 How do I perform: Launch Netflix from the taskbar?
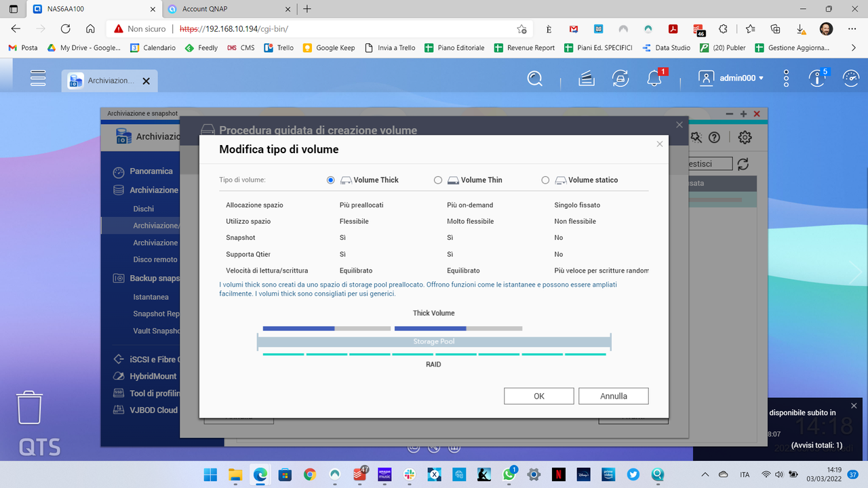point(558,474)
